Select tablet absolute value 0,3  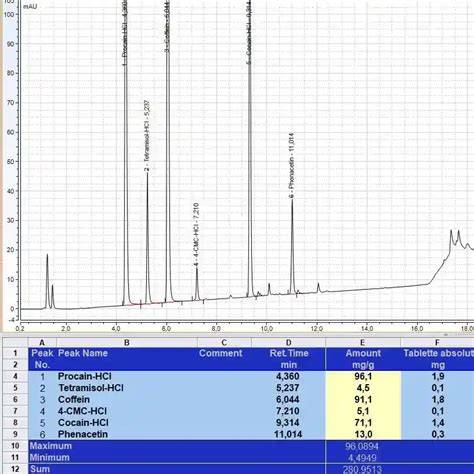438,434
